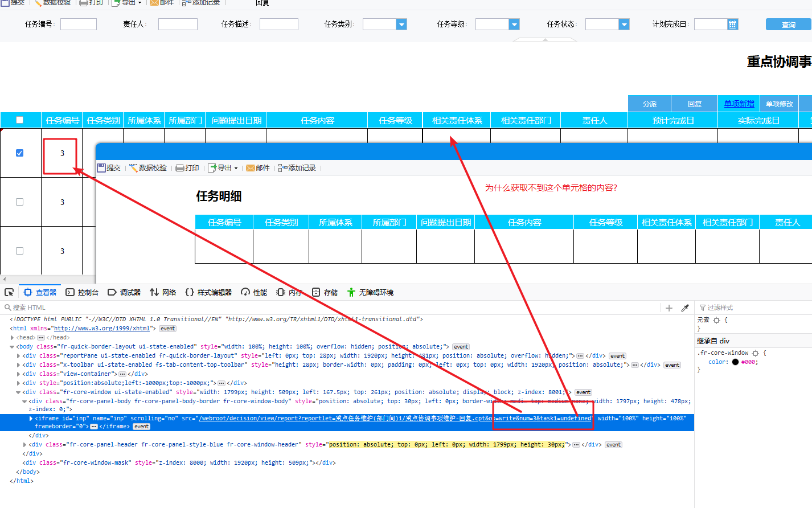812x508 pixels.
Task: Open the 存储 storage tab
Action: [x=325, y=292]
